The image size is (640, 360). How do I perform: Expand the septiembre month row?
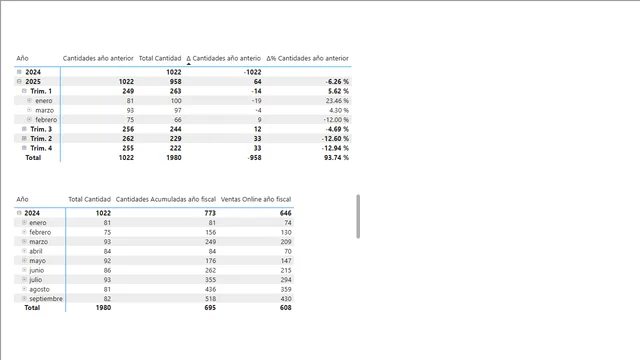[24, 298]
